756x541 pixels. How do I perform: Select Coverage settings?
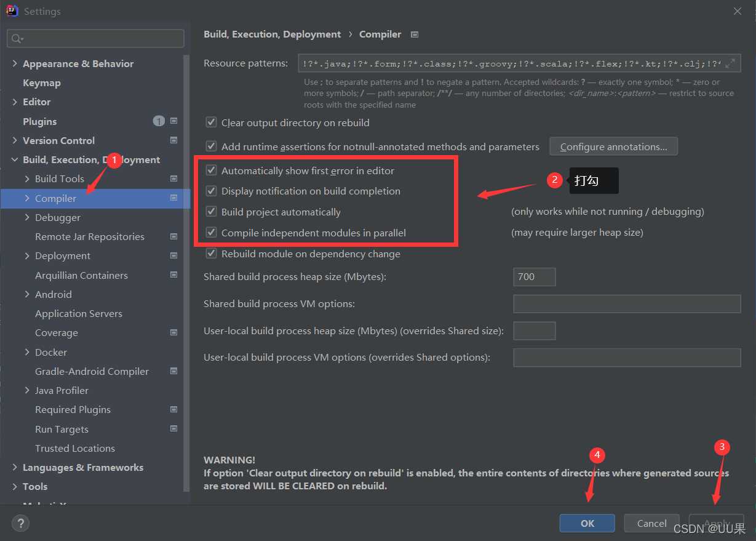(x=57, y=332)
